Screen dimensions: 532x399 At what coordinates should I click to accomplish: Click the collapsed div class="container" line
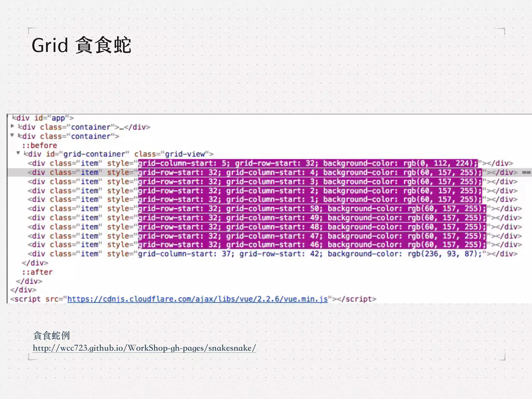[x=84, y=127]
